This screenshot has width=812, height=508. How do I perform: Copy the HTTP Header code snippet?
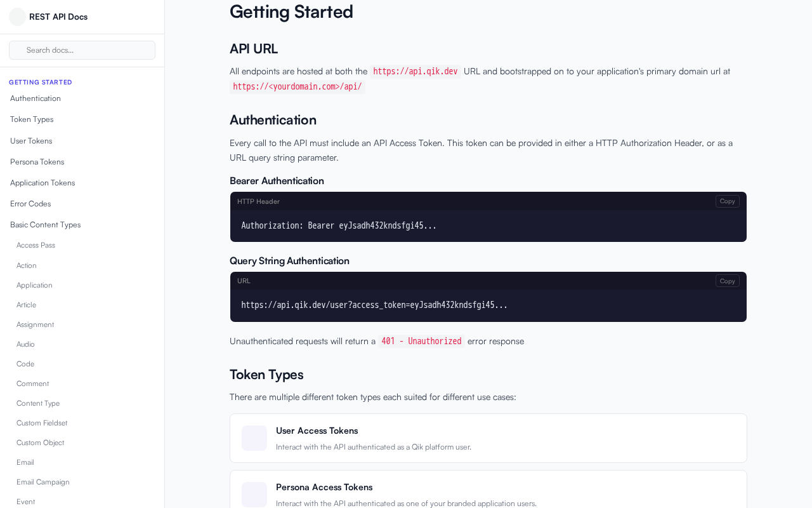point(727,201)
